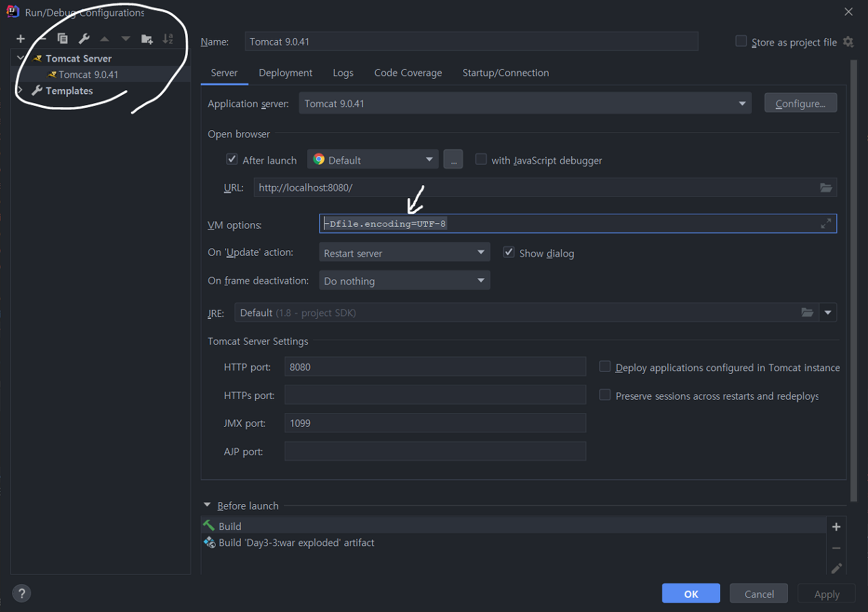Move configuration down with the down arrow
Image resolution: width=868 pixels, height=612 pixels.
coord(125,39)
